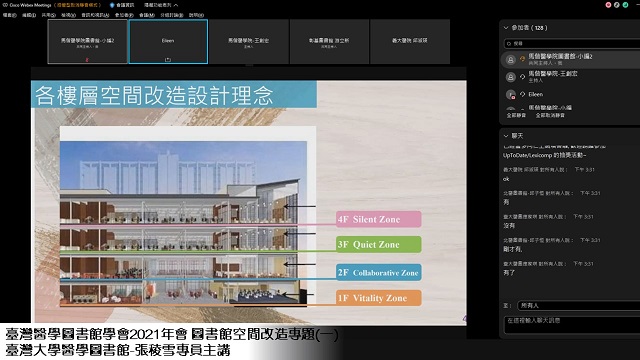Click the 1F Vitality Zone label
This screenshot has height=360, width=640.
[x=379, y=298]
